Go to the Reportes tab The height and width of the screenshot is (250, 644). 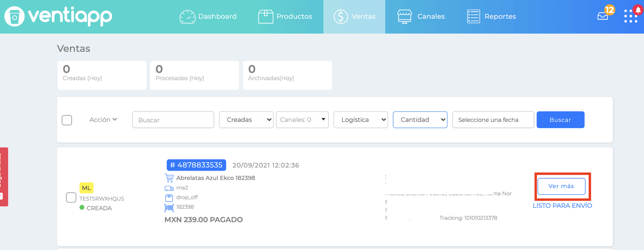tap(491, 17)
